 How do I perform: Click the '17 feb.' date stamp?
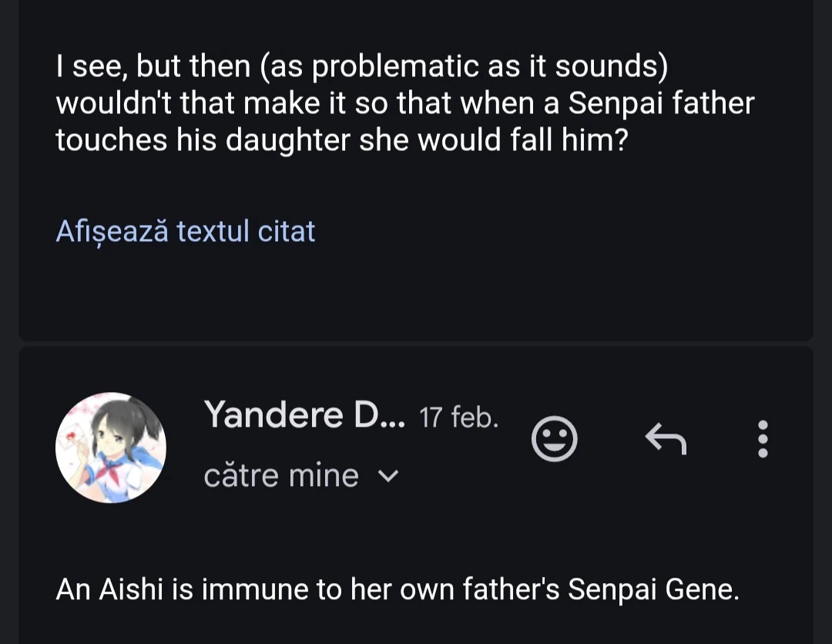pos(459,418)
